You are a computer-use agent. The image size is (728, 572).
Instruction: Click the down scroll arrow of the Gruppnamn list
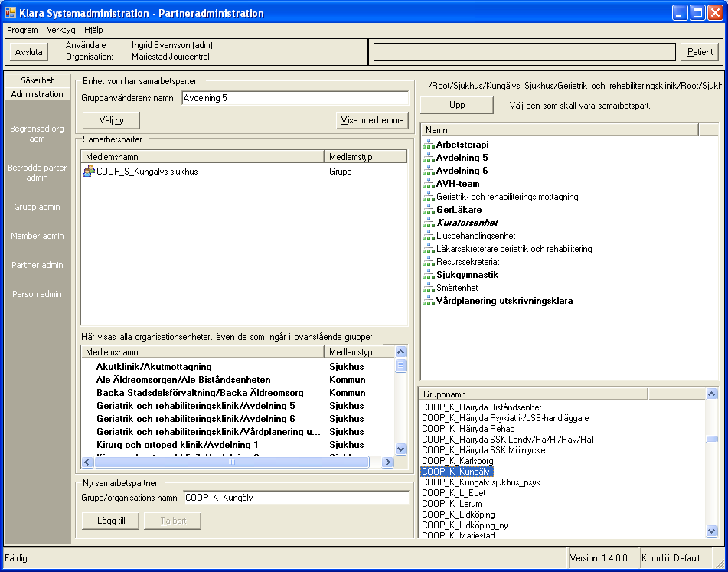point(712,531)
